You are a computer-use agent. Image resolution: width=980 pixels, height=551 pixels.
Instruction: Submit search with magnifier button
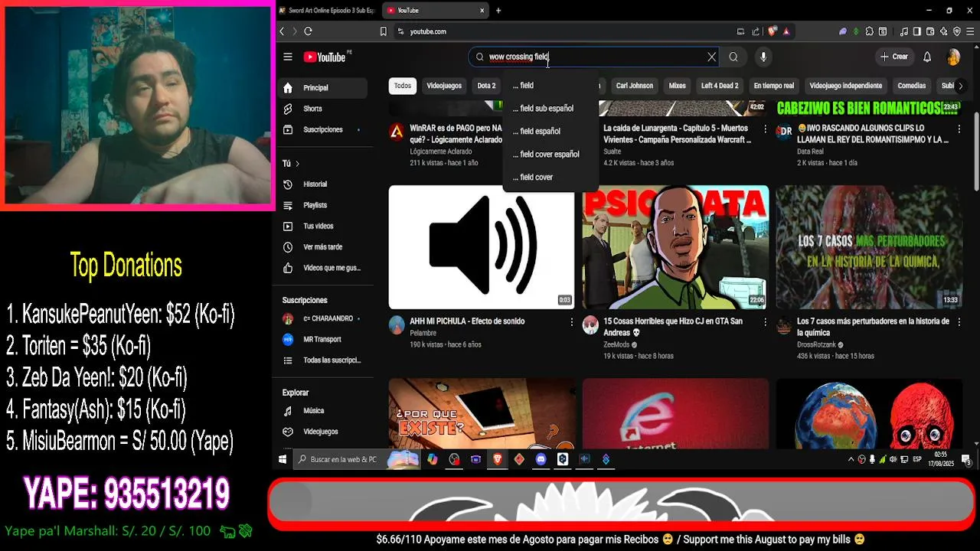pyautogui.click(x=733, y=57)
